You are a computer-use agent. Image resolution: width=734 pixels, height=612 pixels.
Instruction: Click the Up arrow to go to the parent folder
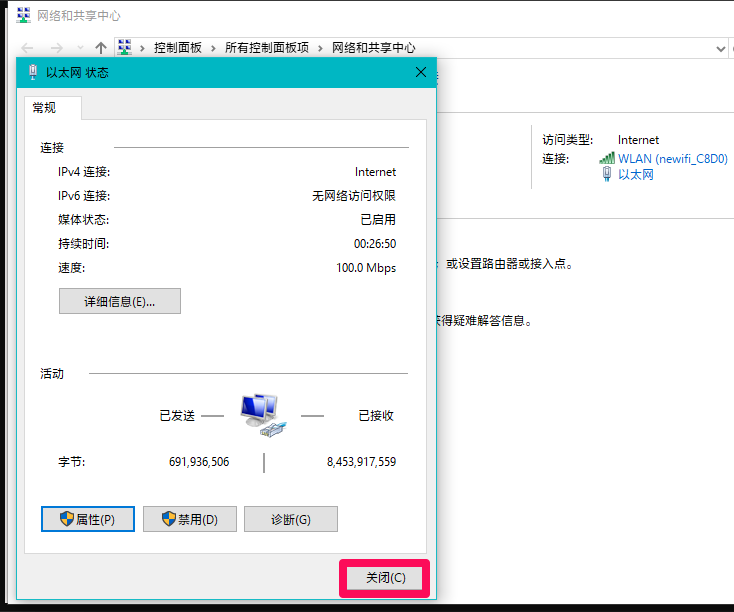point(100,48)
